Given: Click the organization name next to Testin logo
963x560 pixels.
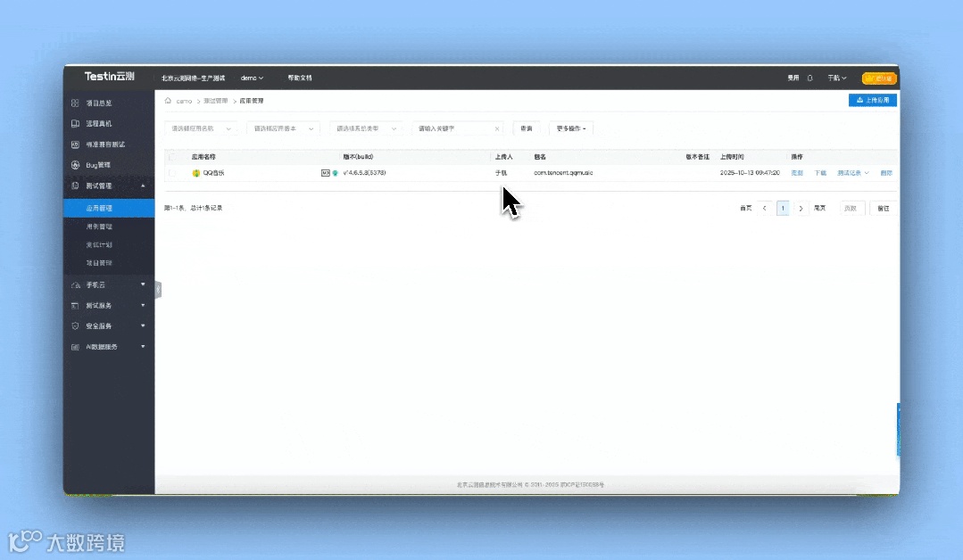Looking at the screenshot, I should point(193,78).
